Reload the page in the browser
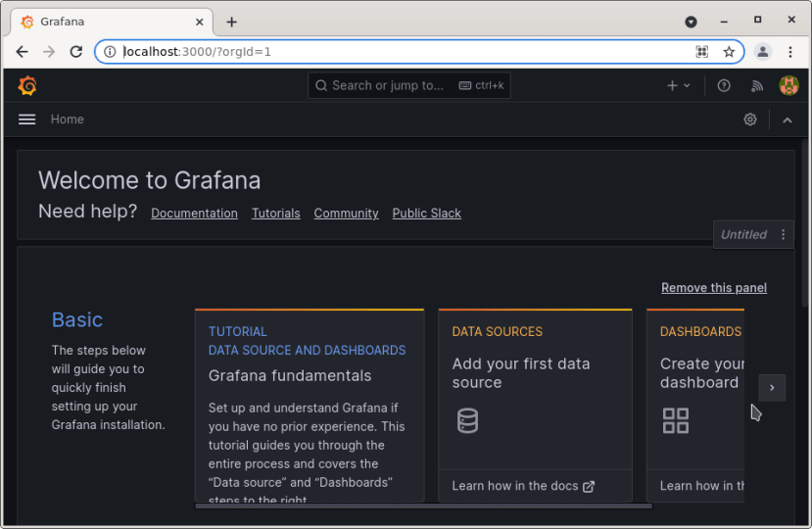 (76, 52)
